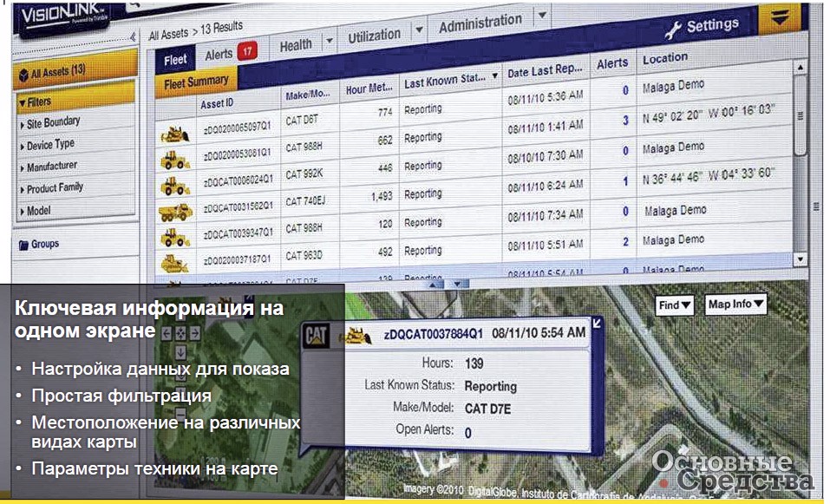Click asset ID zDQCAT0037884Q1 in map popup
The width and height of the screenshot is (830, 504).
coord(434,335)
